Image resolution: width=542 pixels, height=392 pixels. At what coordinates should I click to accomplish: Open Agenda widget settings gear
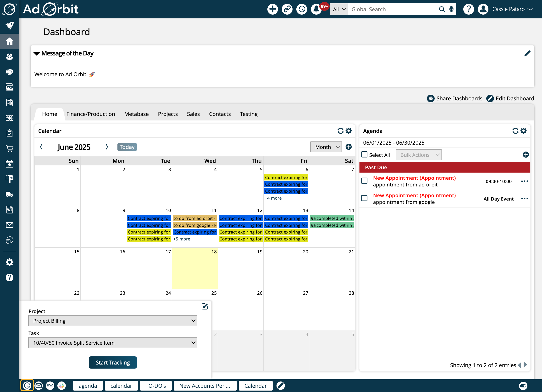point(524,131)
